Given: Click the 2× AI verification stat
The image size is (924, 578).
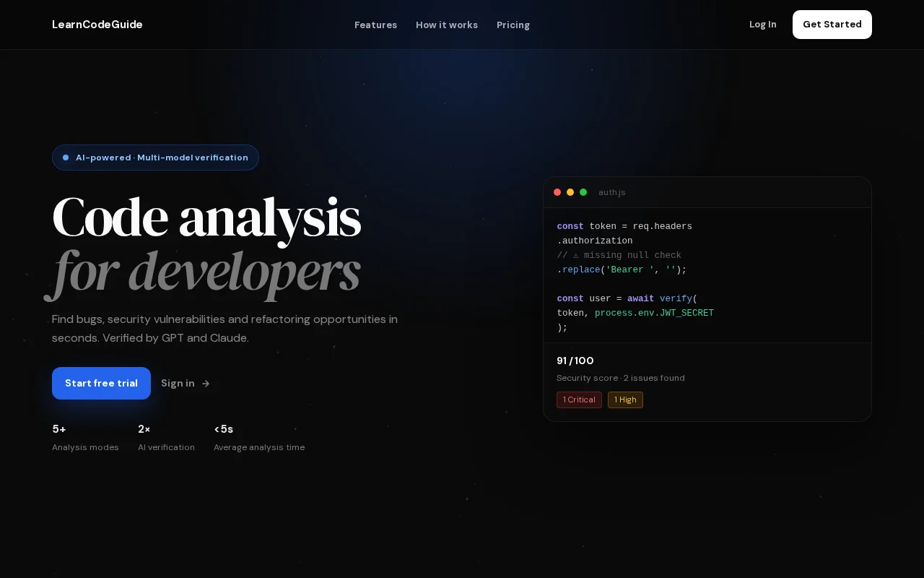Looking at the screenshot, I should point(166,438).
